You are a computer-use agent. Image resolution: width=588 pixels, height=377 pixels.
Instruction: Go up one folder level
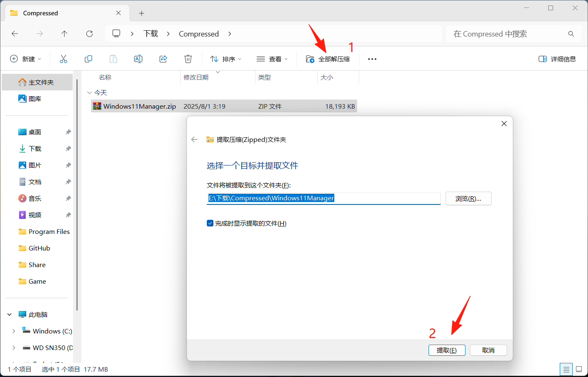point(64,34)
